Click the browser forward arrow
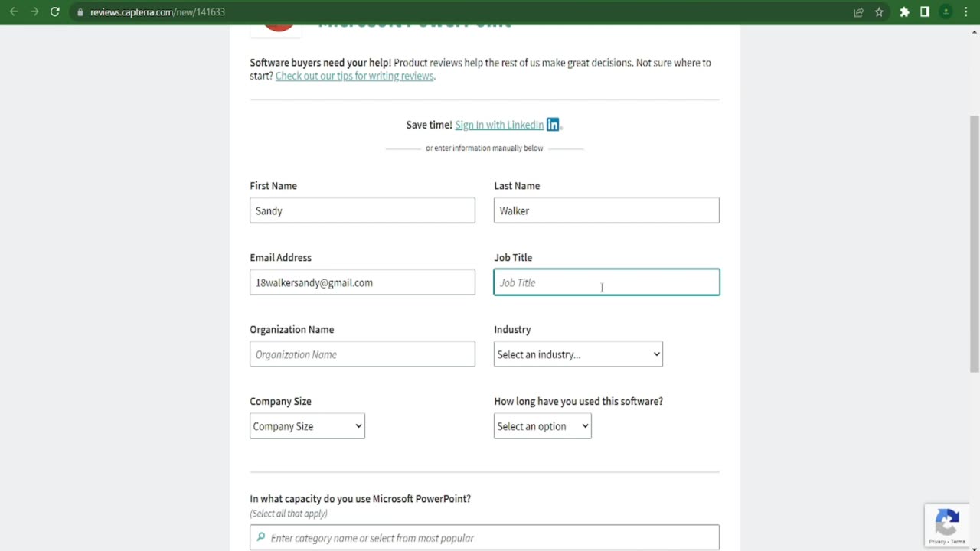This screenshot has height=551, width=980. (x=34, y=11)
